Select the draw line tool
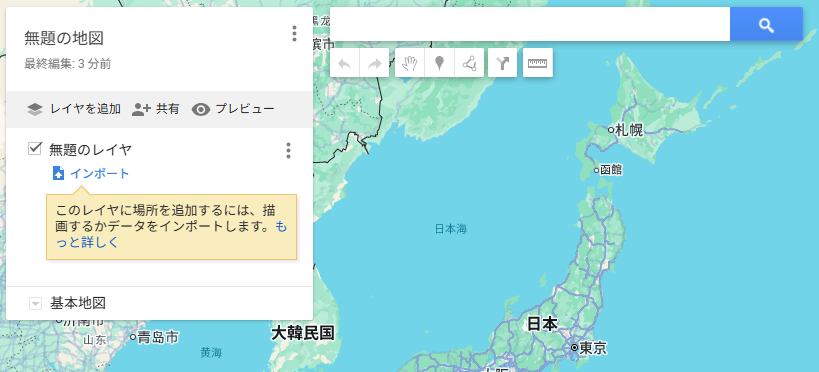819x372 pixels. click(x=469, y=63)
